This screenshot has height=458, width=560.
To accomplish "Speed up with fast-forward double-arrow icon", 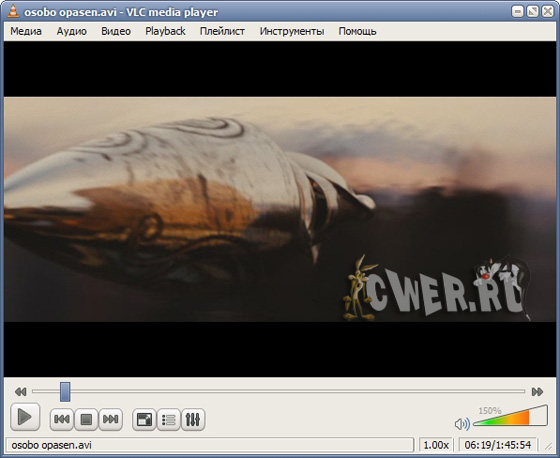I will (537, 392).
